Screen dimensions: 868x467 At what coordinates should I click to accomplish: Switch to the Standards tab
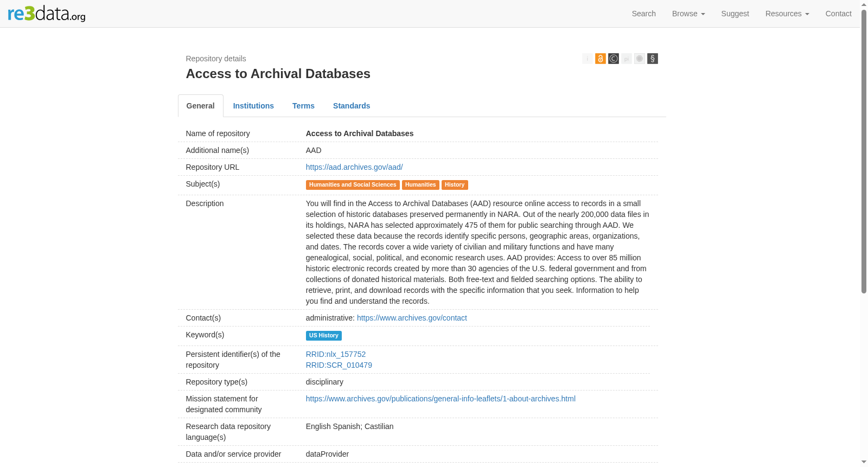coord(352,106)
